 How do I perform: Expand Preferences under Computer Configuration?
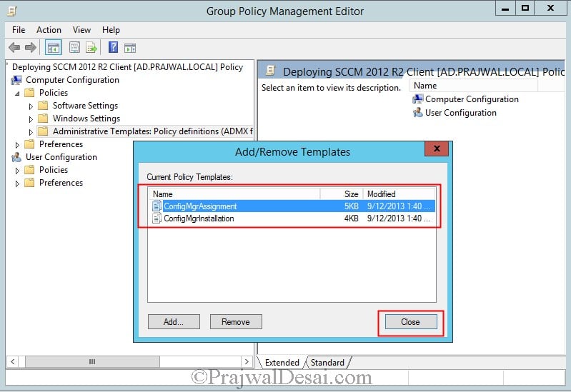pyautogui.click(x=17, y=145)
